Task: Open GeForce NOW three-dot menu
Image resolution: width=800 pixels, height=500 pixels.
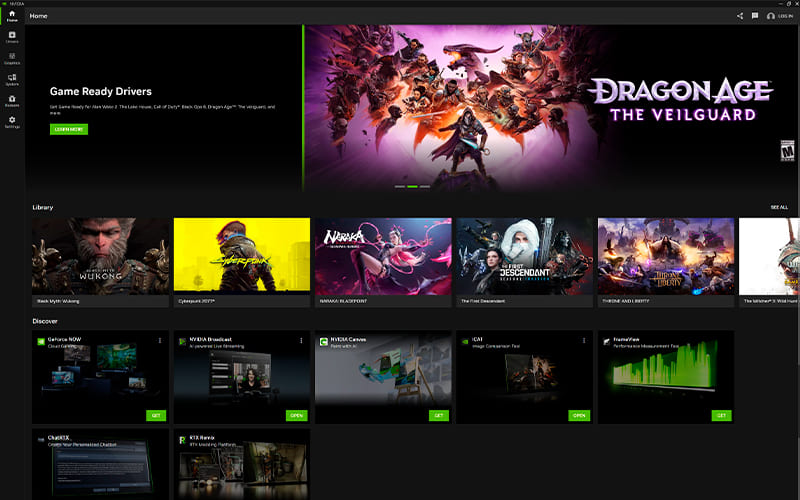Action: [x=159, y=341]
